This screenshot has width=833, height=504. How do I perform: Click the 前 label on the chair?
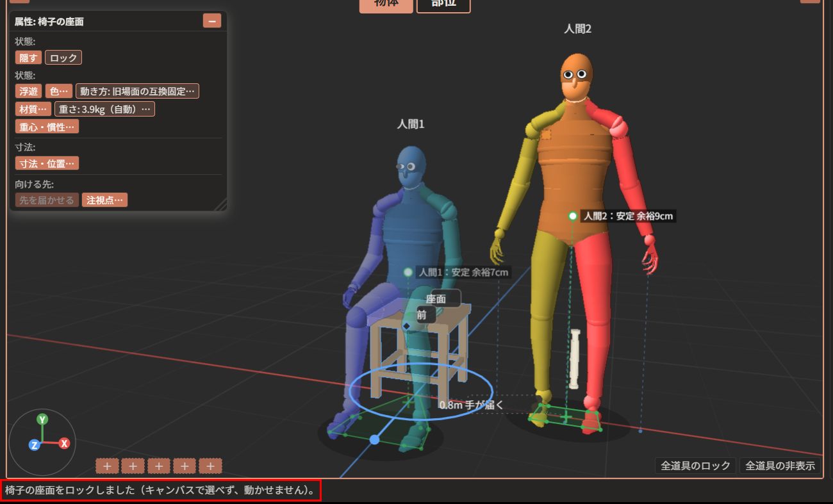[422, 315]
